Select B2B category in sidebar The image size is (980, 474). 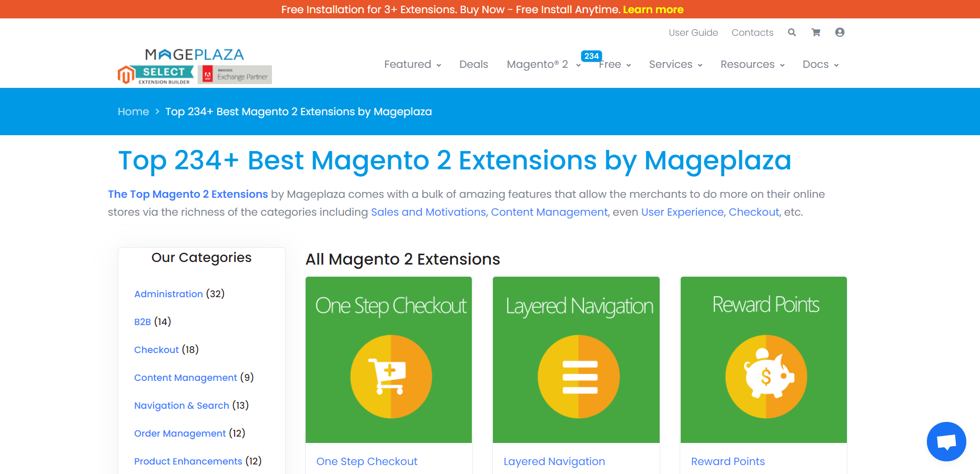coord(143,322)
